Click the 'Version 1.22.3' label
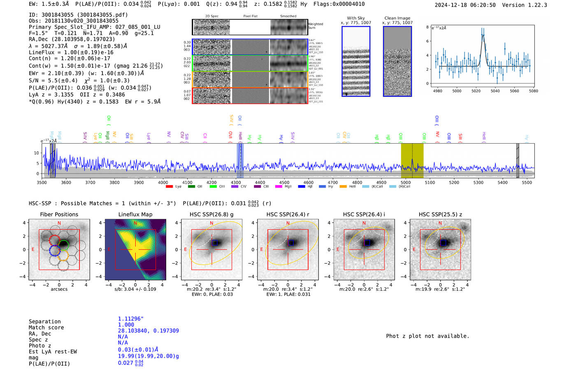This screenshot has height=392, width=576. [525, 5]
